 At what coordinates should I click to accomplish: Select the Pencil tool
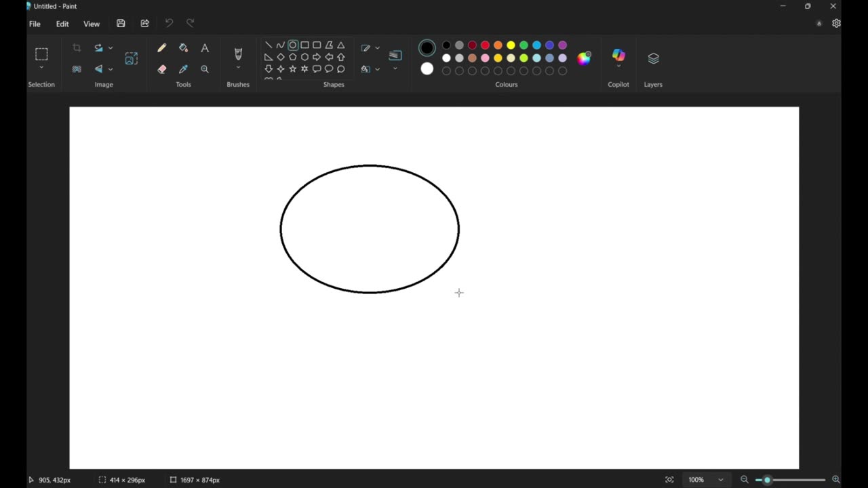(161, 48)
